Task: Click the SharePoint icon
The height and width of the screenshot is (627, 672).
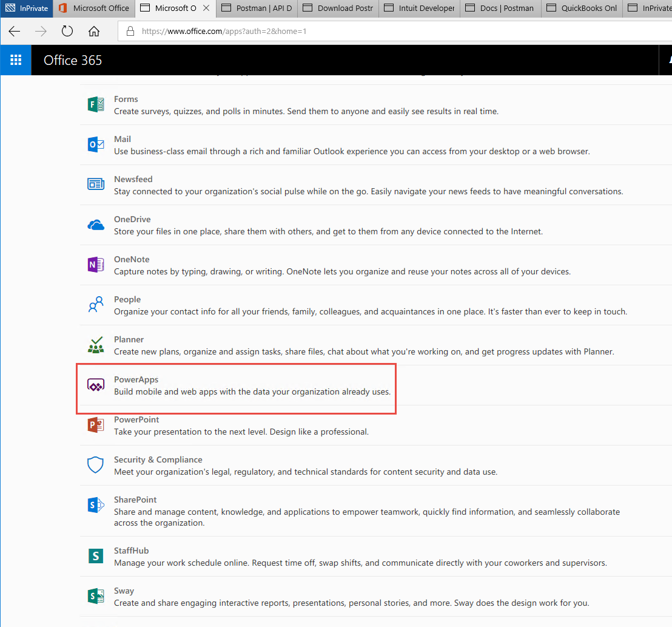Action: (96, 505)
